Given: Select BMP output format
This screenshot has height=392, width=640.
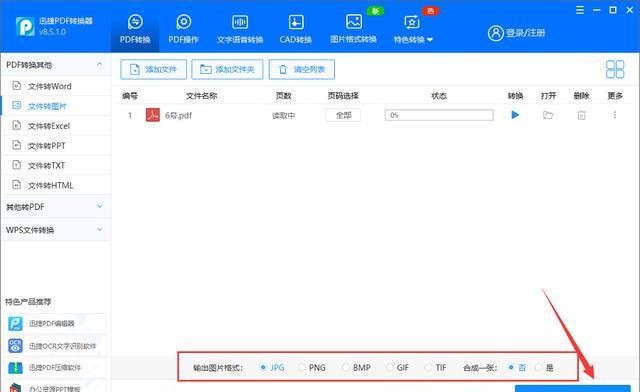Looking at the screenshot, I should point(356,368).
